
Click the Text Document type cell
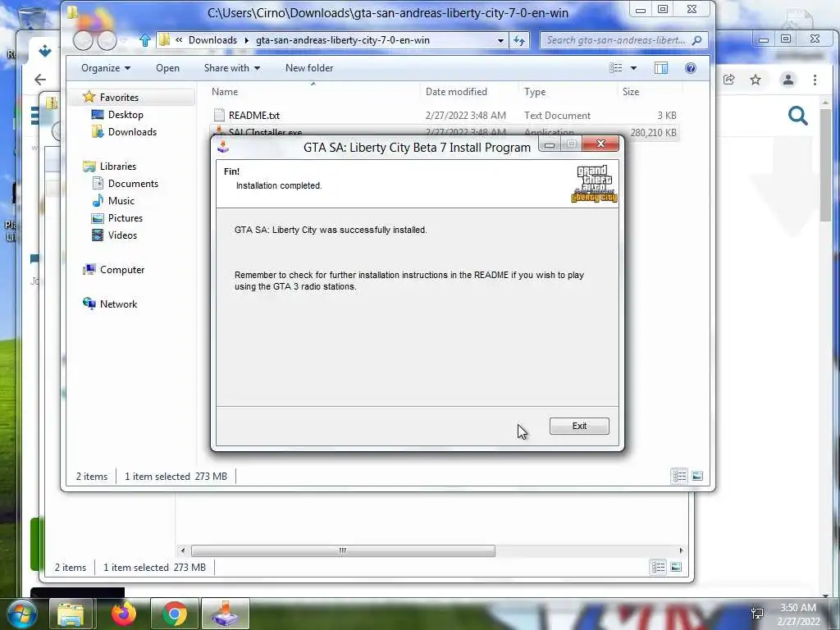click(557, 115)
